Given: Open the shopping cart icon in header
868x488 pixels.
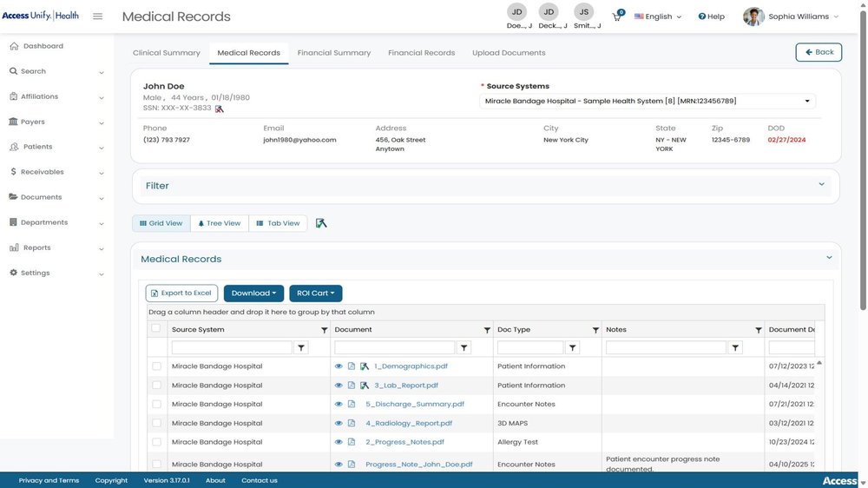Looking at the screenshot, I should [x=616, y=16].
